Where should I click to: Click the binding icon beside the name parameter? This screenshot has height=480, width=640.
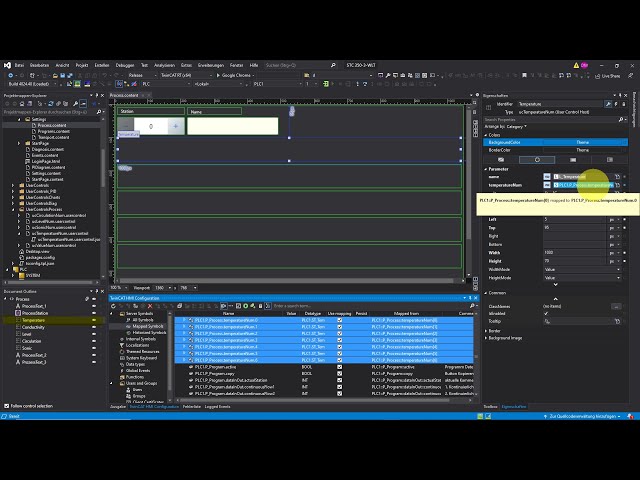[x=617, y=177]
